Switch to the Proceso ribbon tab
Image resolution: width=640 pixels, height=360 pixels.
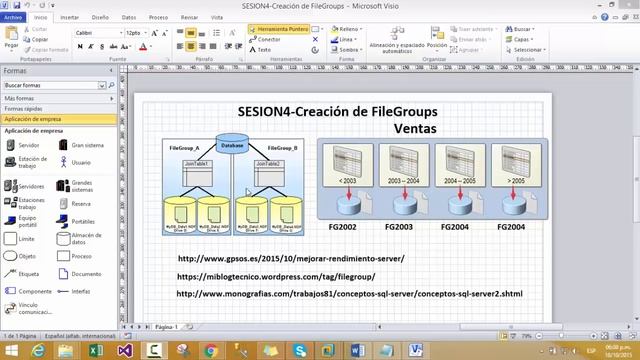pos(158,18)
